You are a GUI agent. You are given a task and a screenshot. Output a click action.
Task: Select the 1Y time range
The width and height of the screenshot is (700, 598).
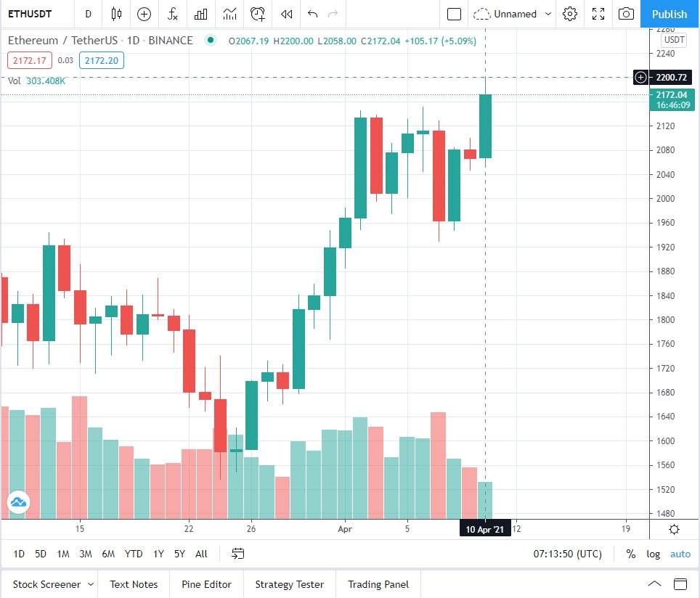158,554
